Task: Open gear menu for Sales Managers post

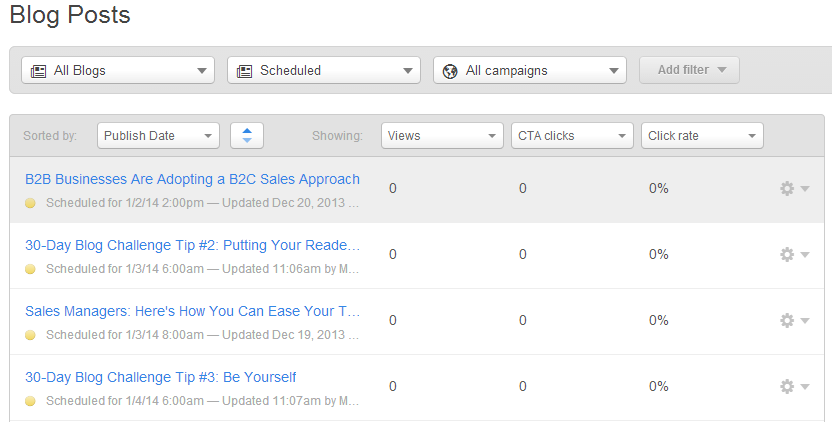Action: (x=794, y=321)
